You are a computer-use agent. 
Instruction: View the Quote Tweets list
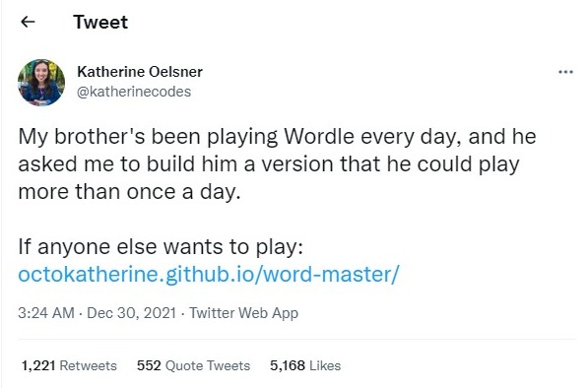pyautogui.click(x=208, y=365)
